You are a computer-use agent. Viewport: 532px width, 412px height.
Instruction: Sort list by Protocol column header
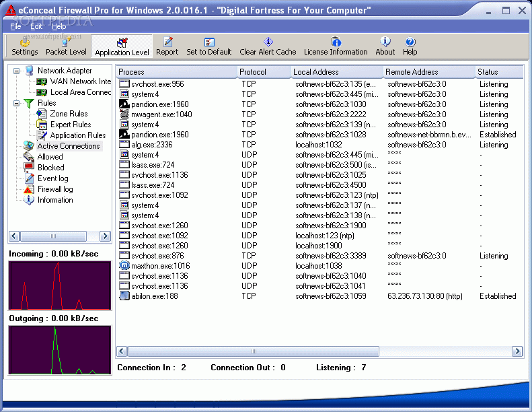tap(264, 72)
